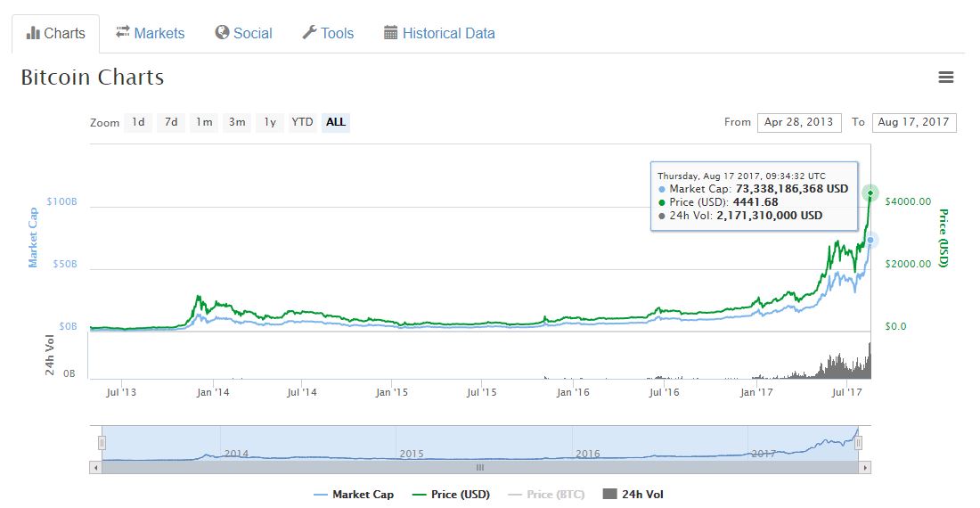The height and width of the screenshot is (508, 980).
Task: Set zoom range to 7d
Action: (171, 122)
